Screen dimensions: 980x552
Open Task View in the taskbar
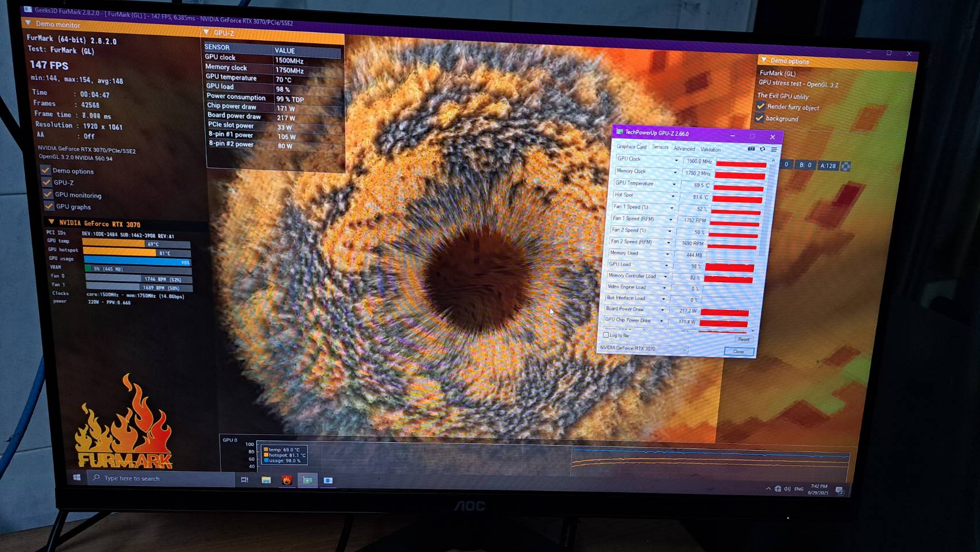pyautogui.click(x=245, y=480)
